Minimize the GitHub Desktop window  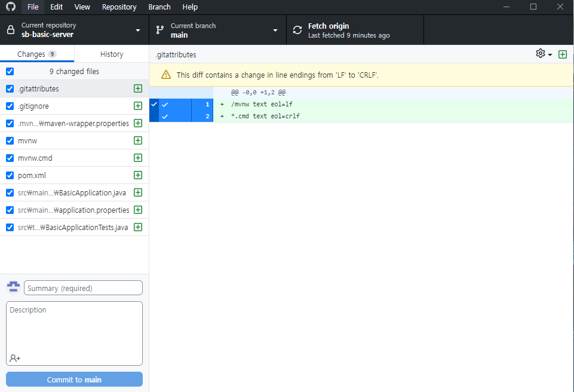point(507,7)
